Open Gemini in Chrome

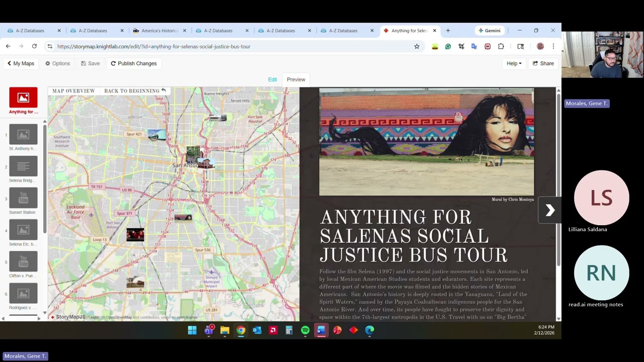489,31
